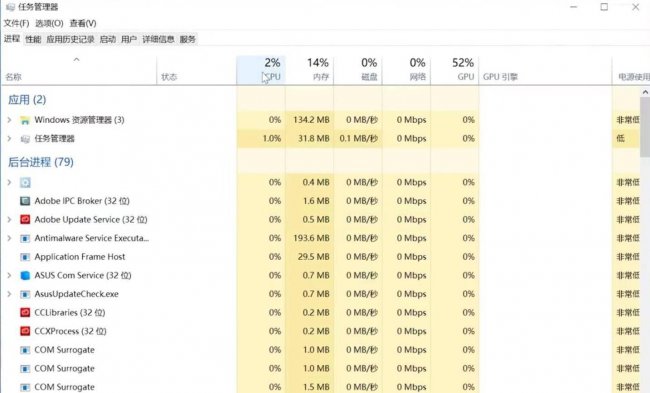This screenshot has height=393, width=650.
Task: Click the 193.6 MB memory cell
Action: [x=311, y=238]
